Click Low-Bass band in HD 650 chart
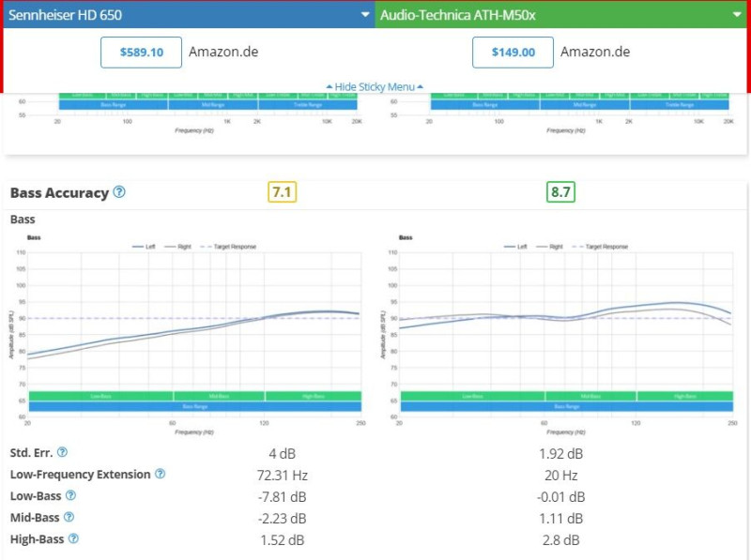The width and height of the screenshot is (751, 560). [101, 396]
